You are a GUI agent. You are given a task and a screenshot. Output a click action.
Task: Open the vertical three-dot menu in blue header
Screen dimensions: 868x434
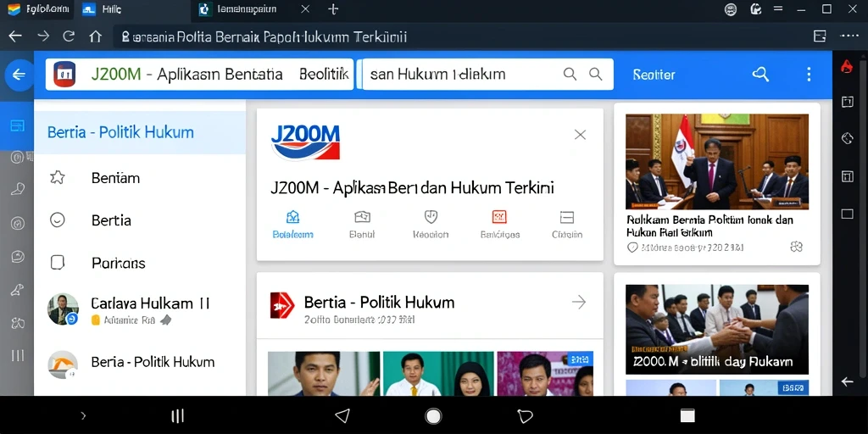click(x=809, y=75)
